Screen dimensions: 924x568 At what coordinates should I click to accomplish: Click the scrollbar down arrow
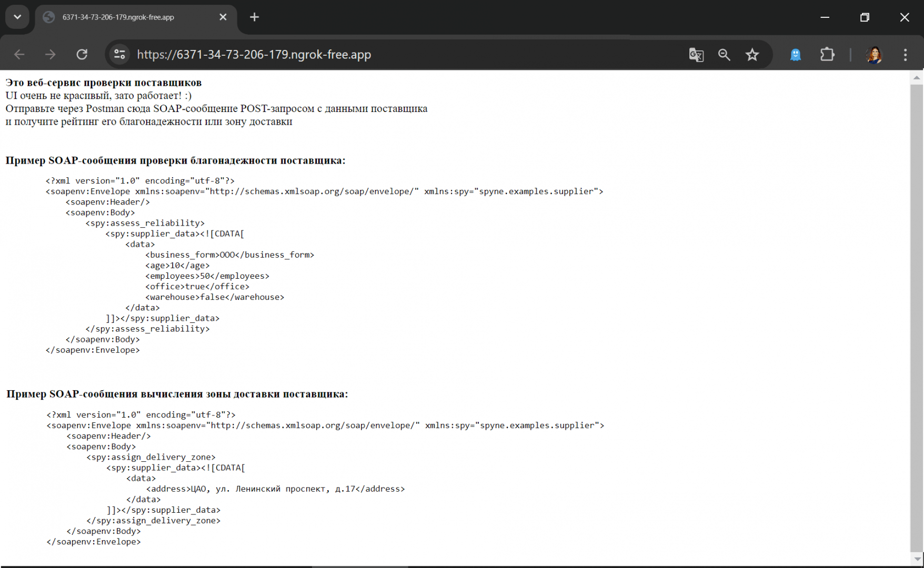click(917, 559)
